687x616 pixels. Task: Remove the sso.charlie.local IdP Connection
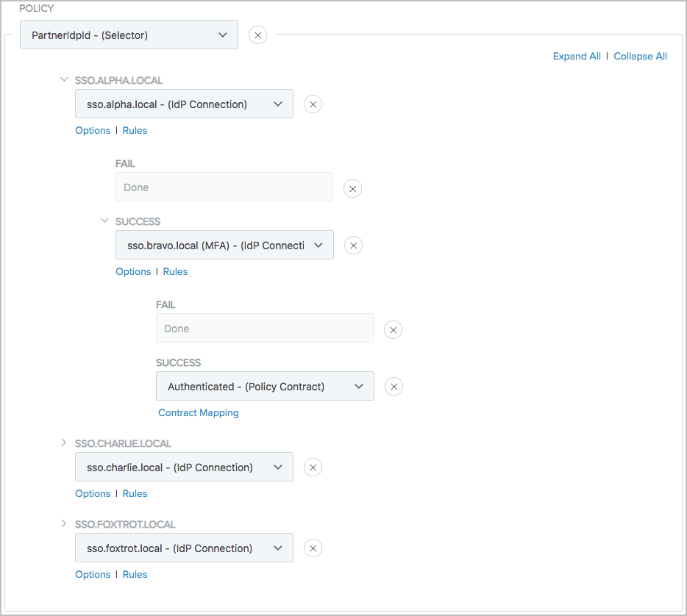(313, 467)
